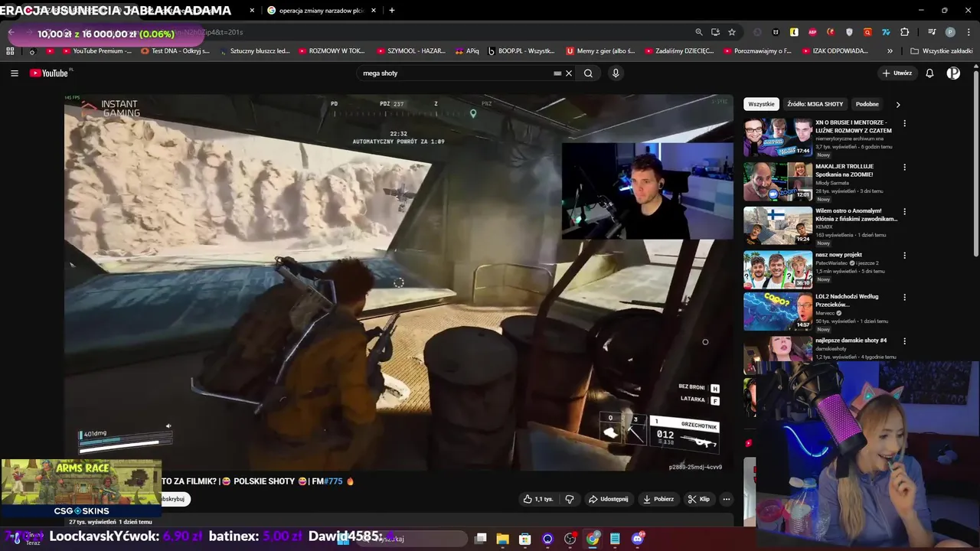Open the Extensions puzzle menu

905,32
